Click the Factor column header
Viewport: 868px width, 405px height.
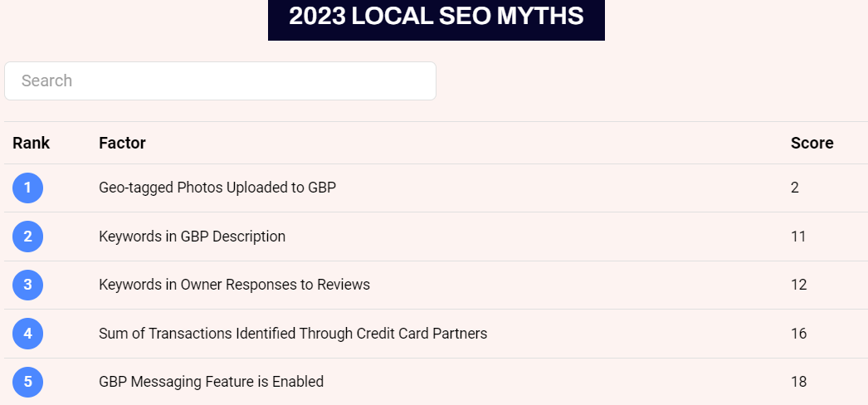coord(122,143)
